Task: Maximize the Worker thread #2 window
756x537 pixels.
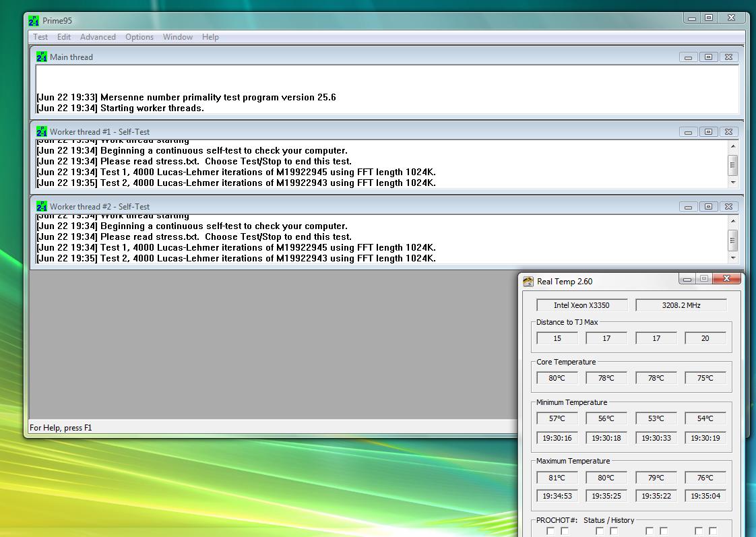Action: click(708, 207)
